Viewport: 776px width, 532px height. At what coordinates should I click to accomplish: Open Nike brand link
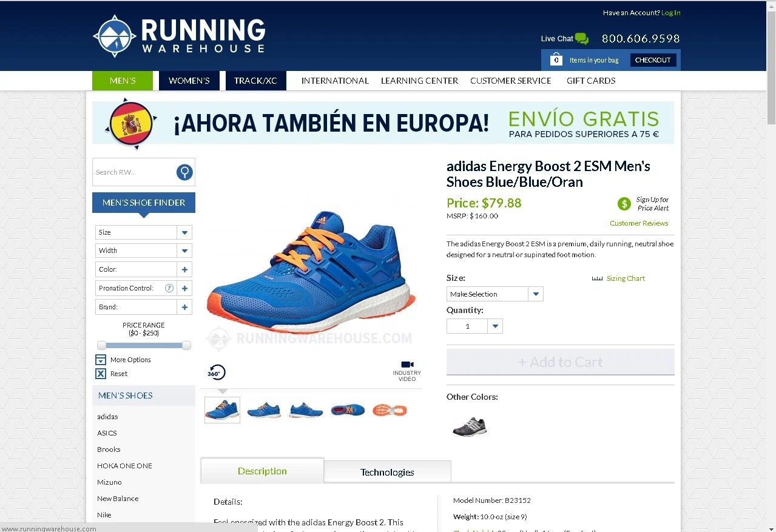pos(104,515)
